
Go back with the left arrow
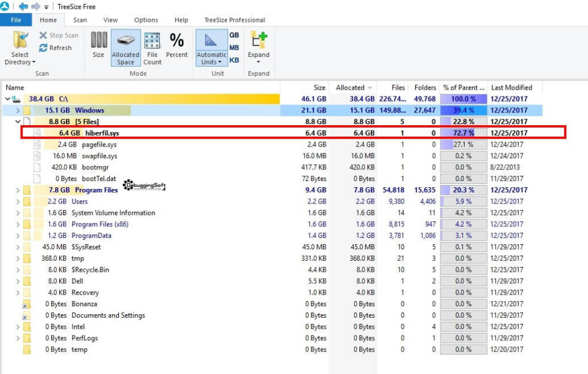tap(23, 6)
